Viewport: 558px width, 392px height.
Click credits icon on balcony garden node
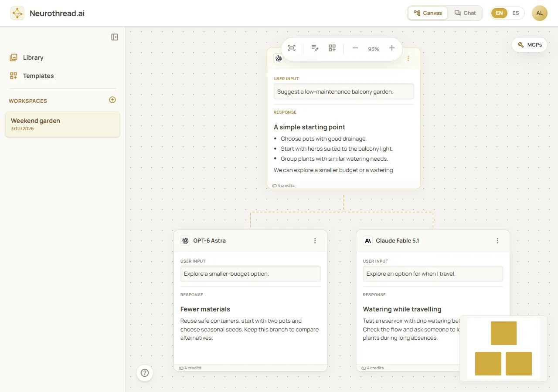tap(275, 186)
